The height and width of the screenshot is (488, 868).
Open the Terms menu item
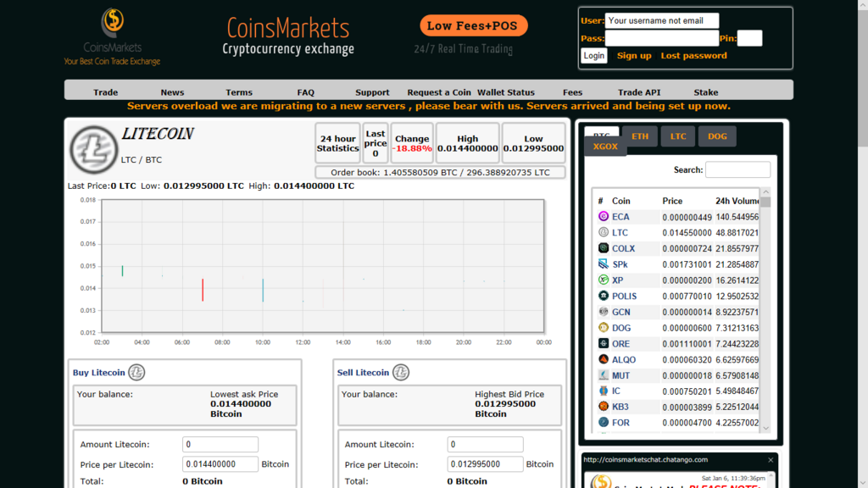pyautogui.click(x=238, y=92)
